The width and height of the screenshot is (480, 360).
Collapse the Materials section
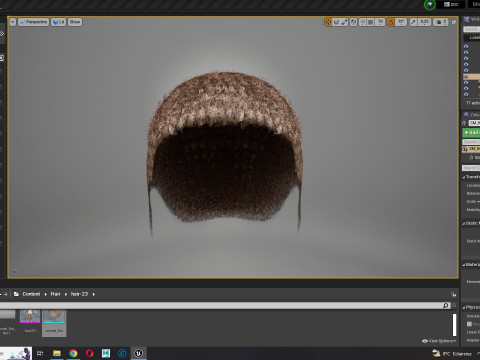(x=464, y=265)
